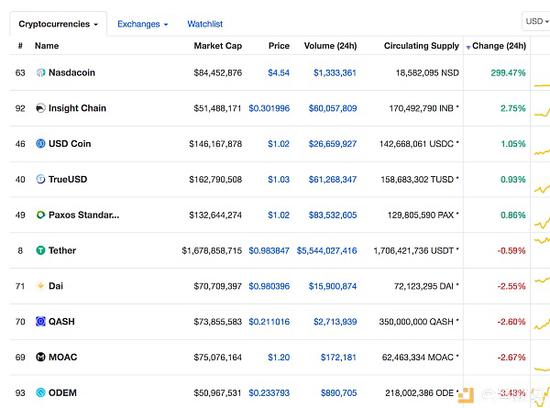The image size is (550, 408).
Task: Click the Insight Chain sparkline chart
Action: pyautogui.click(x=542, y=111)
